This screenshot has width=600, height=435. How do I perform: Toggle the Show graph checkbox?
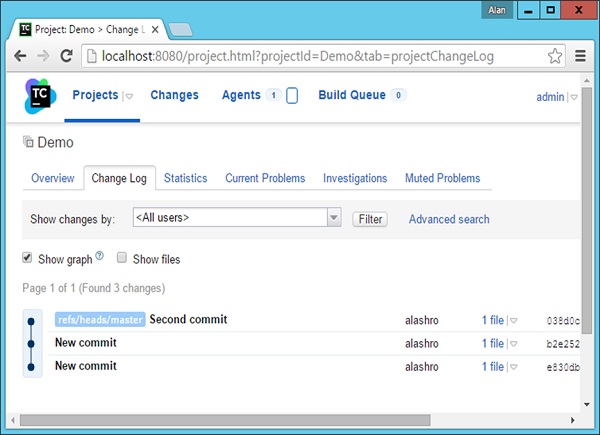[x=28, y=258]
